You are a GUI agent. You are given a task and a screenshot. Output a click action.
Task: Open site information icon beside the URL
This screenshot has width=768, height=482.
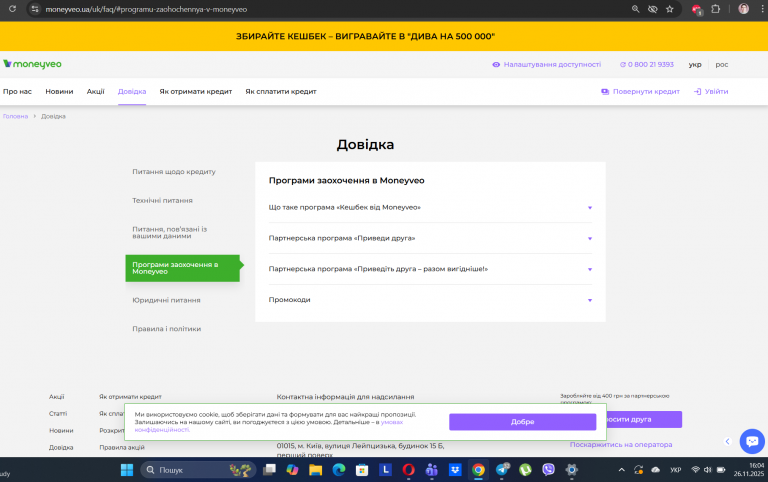pos(34,9)
